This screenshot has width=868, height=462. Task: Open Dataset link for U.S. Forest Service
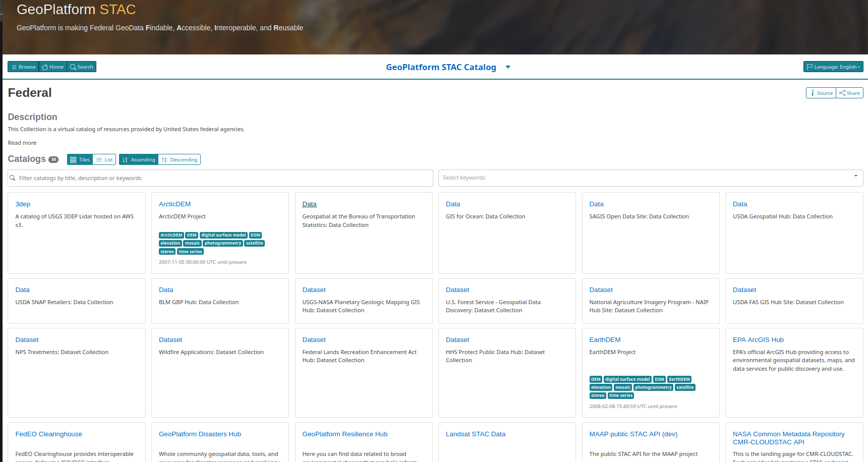pyautogui.click(x=457, y=290)
